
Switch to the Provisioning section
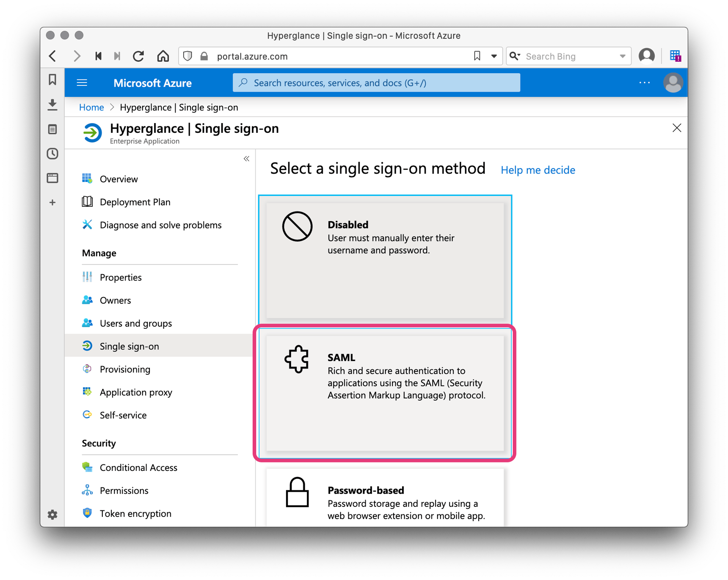pos(125,369)
